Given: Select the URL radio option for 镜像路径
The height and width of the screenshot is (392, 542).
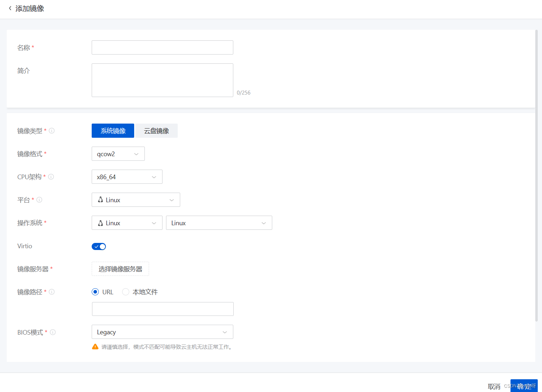Looking at the screenshot, I should pos(95,291).
